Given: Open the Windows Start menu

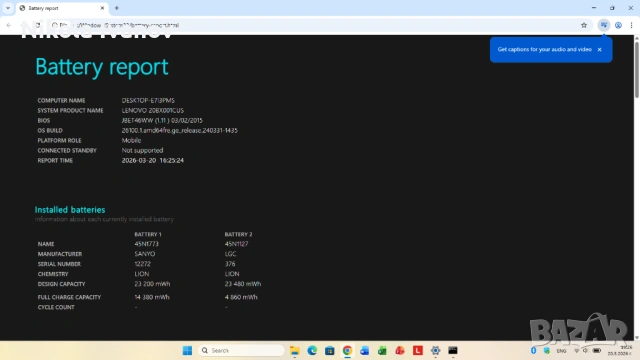Looking at the screenshot, I should tap(187, 351).
